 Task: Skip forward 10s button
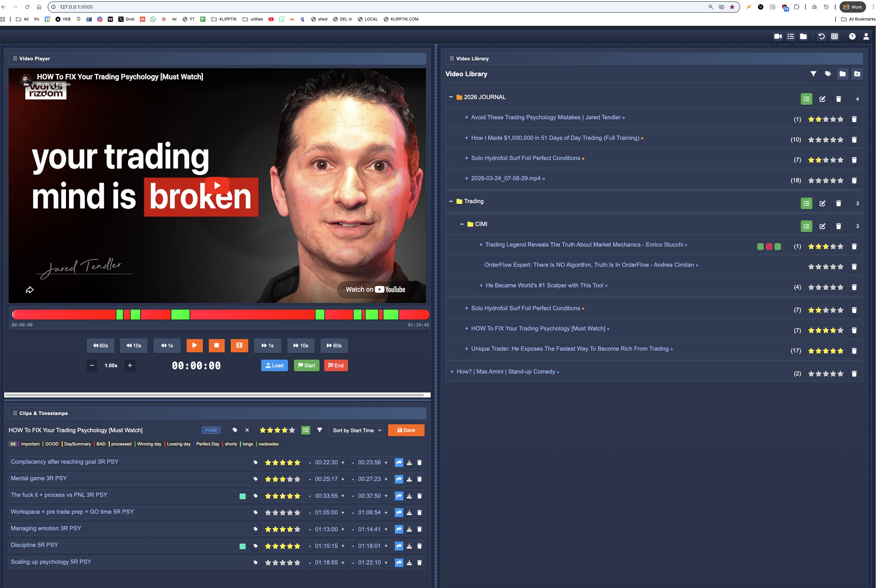coord(301,346)
